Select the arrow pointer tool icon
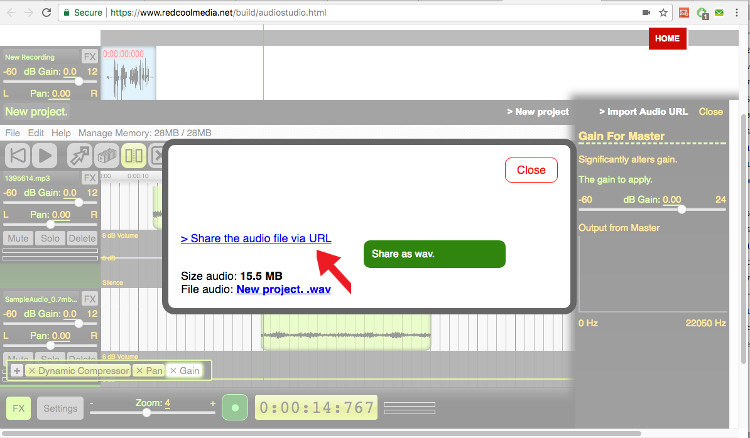The width and height of the screenshot is (750, 438). (79, 155)
